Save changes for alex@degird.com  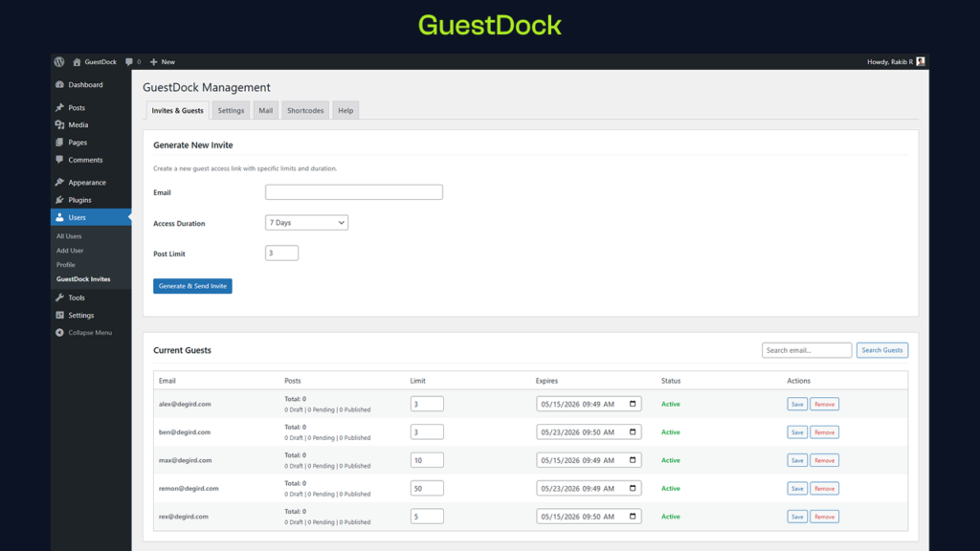[x=797, y=405]
